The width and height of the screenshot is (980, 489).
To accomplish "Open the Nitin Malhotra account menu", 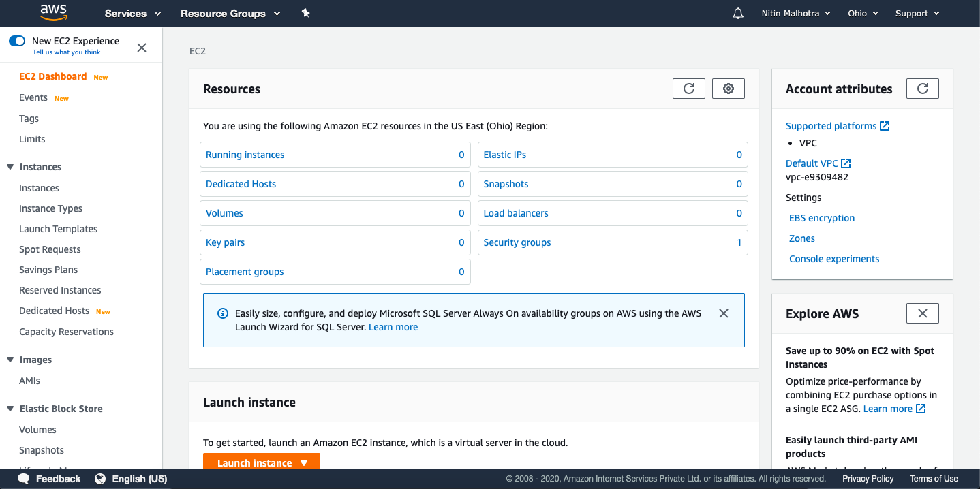I will point(796,14).
